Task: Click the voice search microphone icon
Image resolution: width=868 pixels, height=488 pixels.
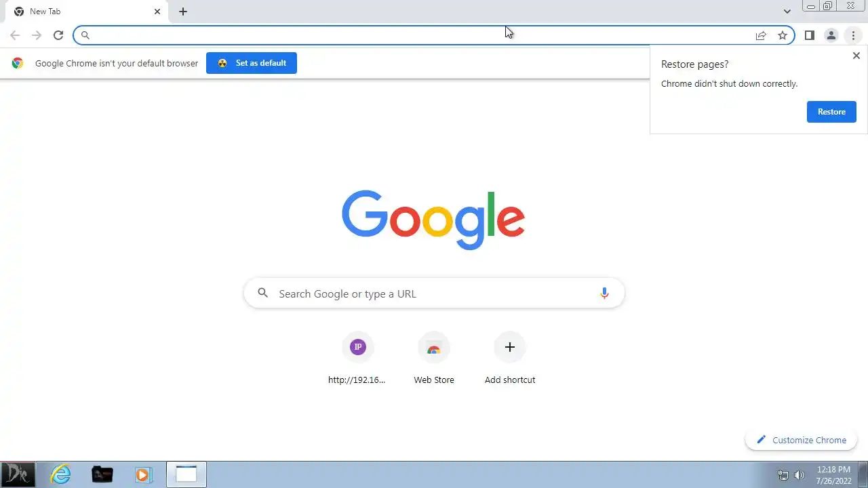Action: pyautogui.click(x=604, y=293)
